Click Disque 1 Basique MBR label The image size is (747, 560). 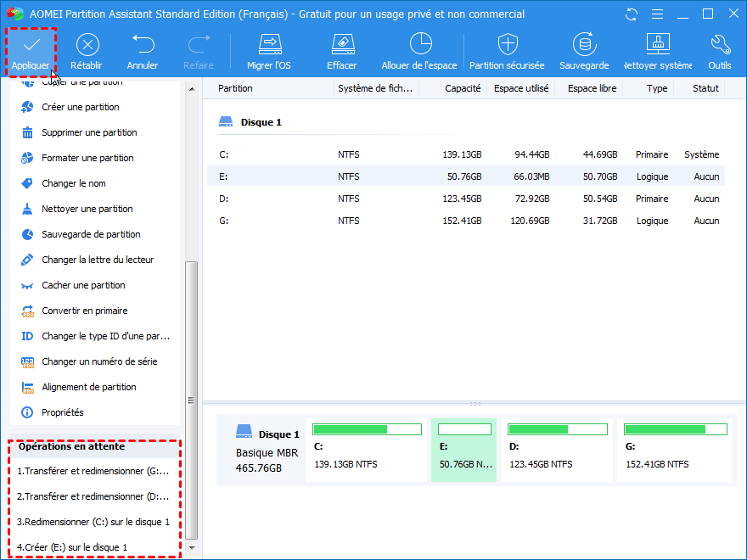pyautogui.click(x=267, y=450)
